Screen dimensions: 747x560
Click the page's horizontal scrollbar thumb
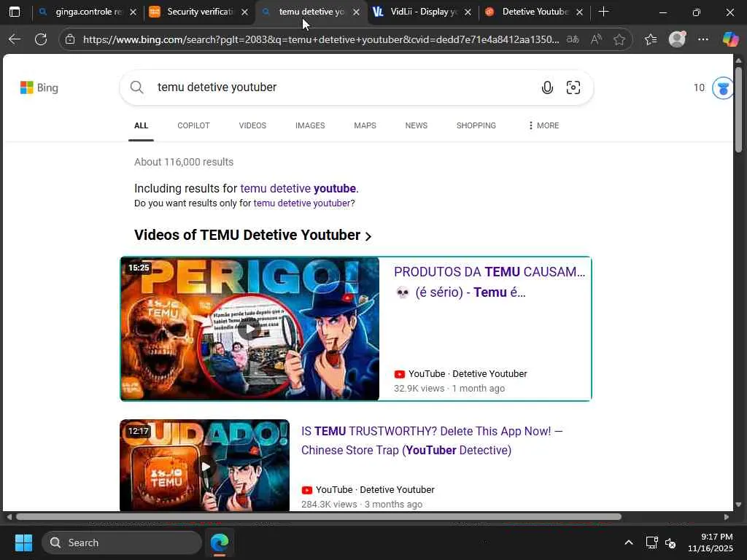319,517
